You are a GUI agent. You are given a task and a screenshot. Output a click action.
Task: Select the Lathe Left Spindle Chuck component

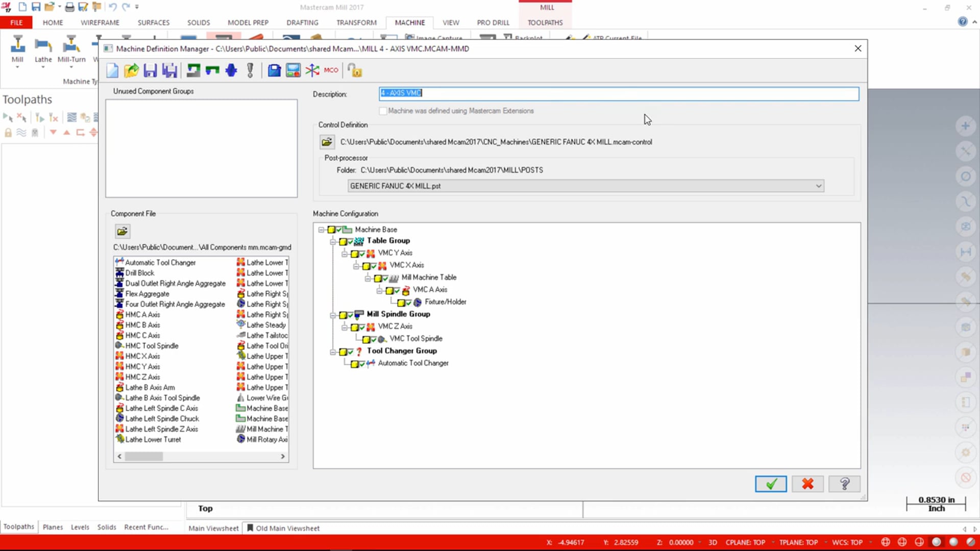(x=157, y=418)
